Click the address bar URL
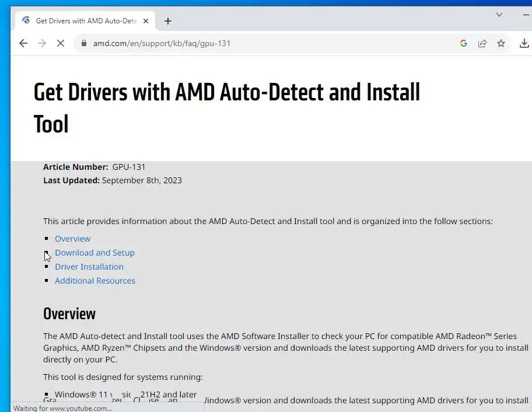Screen dimensions: 532x412 click(162, 43)
